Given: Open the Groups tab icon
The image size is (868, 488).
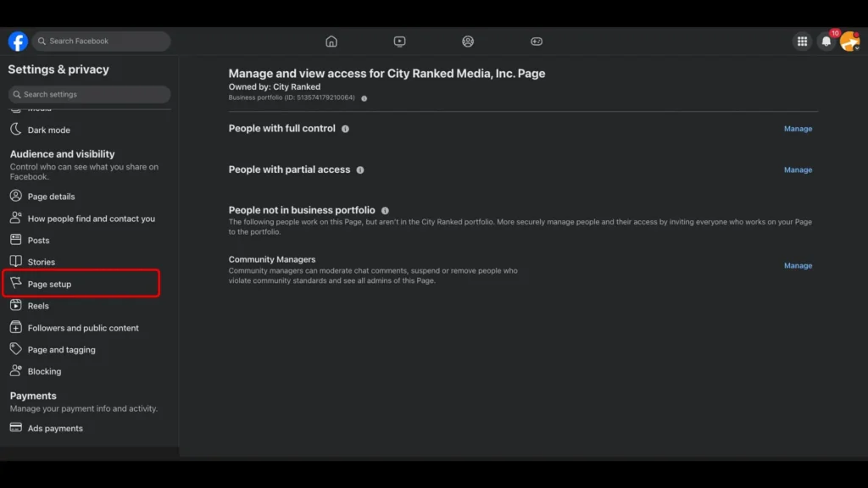Looking at the screenshot, I should coord(468,42).
